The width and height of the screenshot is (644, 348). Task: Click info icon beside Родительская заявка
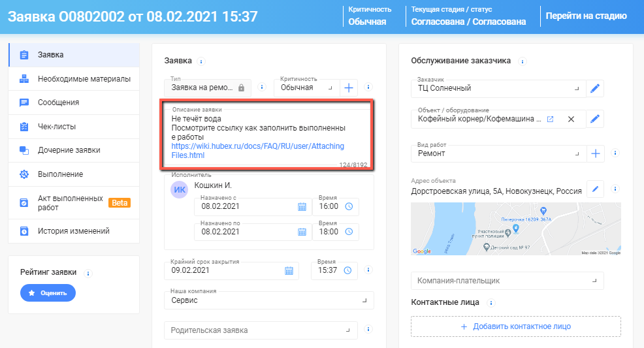coord(368,329)
